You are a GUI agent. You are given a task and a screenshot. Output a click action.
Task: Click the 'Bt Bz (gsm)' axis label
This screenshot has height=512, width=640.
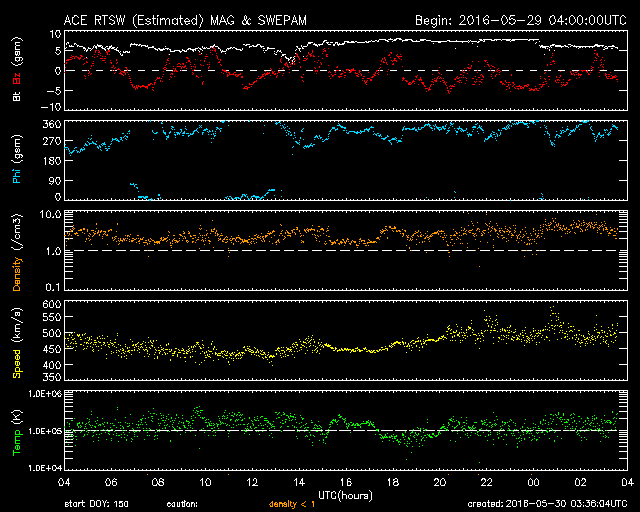(17, 69)
